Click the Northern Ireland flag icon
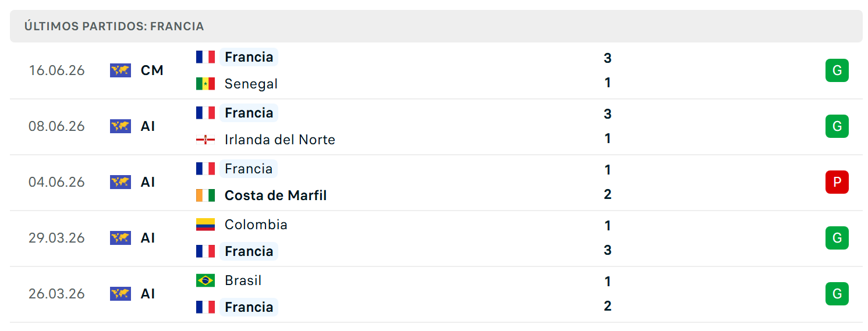Image resolution: width=868 pixels, height=331 pixels. [206, 140]
